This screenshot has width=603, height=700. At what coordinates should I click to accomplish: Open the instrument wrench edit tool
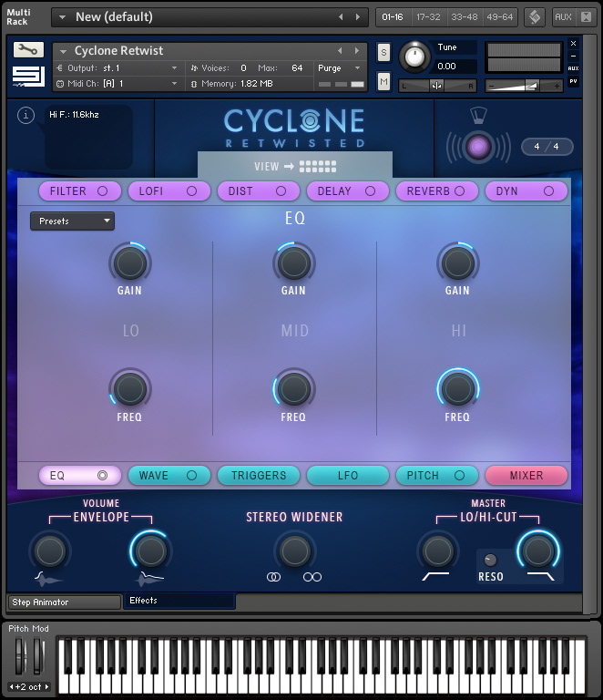coord(28,49)
